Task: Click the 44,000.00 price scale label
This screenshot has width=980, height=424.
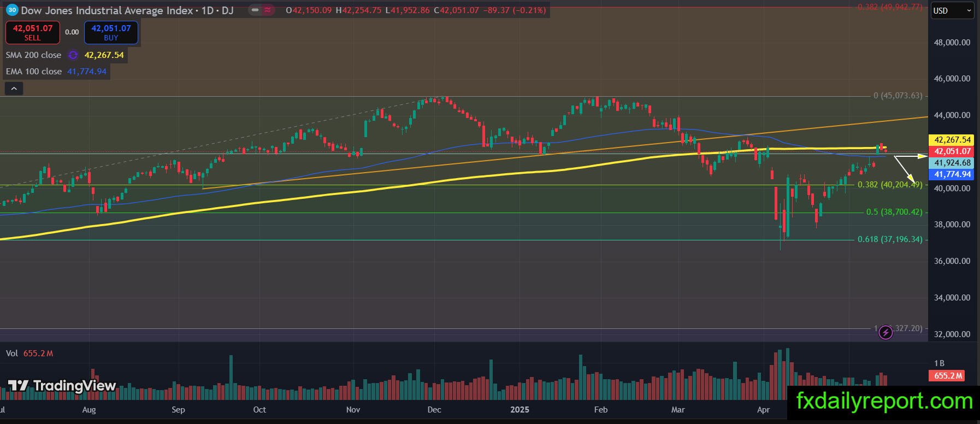Action: (x=952, y=115)
